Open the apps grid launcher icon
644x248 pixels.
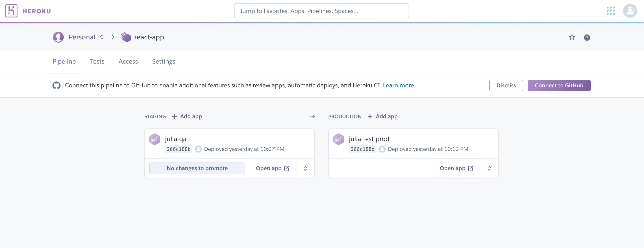pos(611,11)
